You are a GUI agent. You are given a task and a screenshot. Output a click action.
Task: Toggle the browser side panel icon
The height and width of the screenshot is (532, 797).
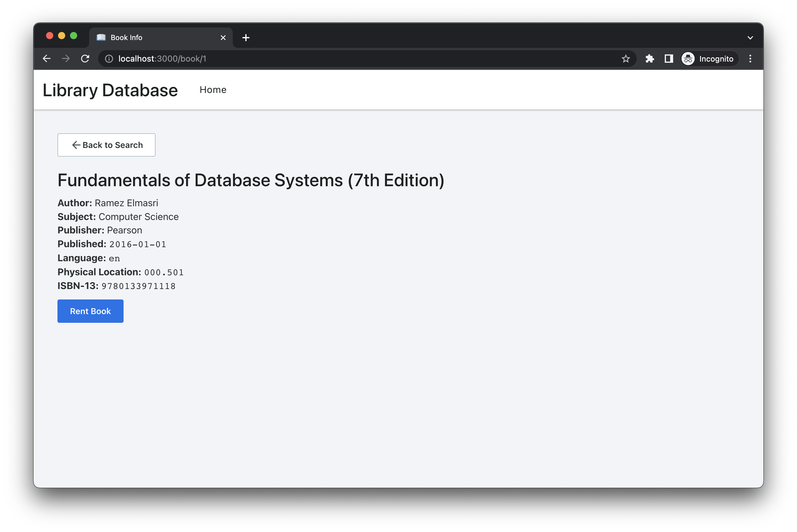pyautogui.click(x=669, y=59)
